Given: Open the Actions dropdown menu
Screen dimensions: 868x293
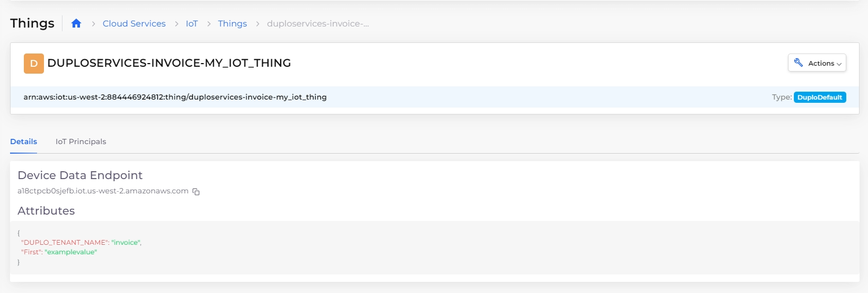Looking at the screenshot, I should point(817,63).
